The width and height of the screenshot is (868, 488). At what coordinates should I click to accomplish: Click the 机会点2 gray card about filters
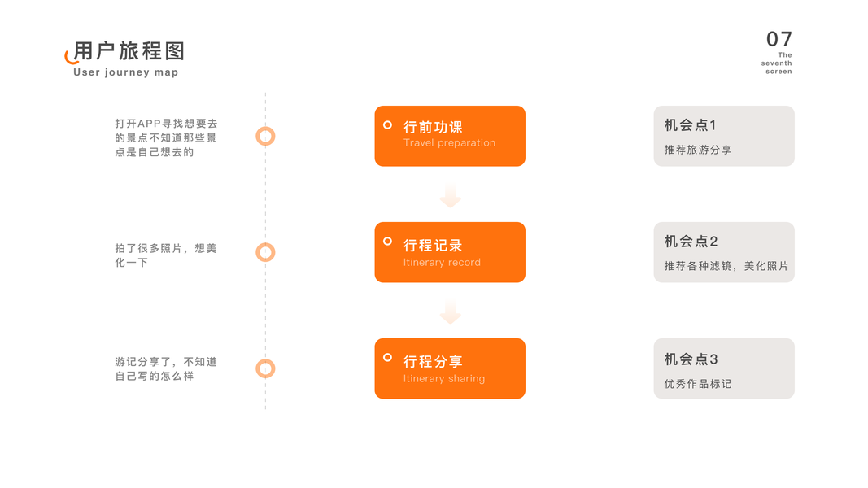723,252
